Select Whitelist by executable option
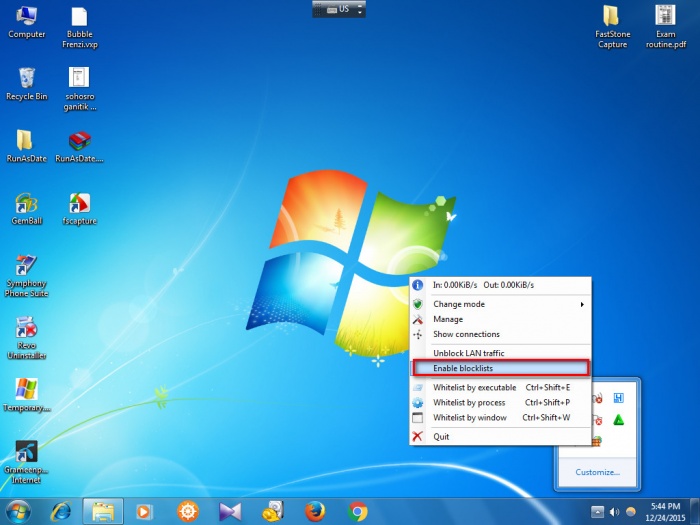This screenshot has width=700, height=525. pos(475,387)
